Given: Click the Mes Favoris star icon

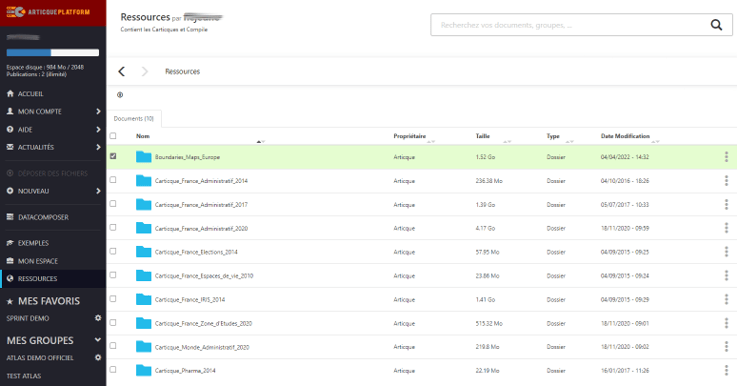Looking at the screenshot, I should pos(10,301).
